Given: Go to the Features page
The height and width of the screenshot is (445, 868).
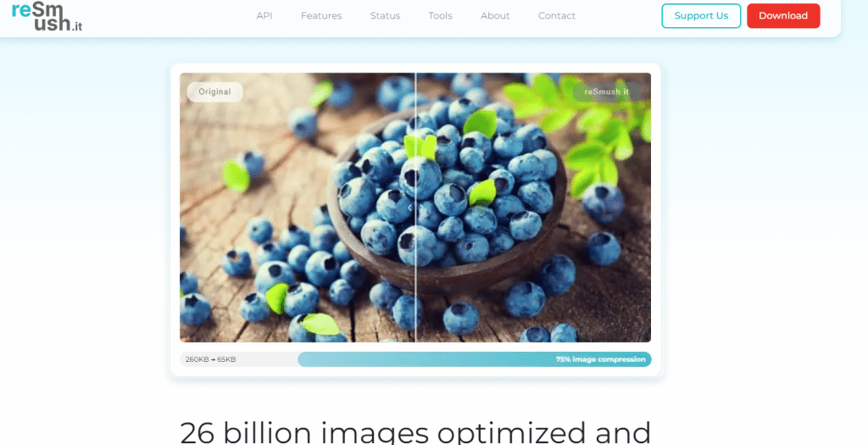Looking at the screenshot, I should 321,16.
